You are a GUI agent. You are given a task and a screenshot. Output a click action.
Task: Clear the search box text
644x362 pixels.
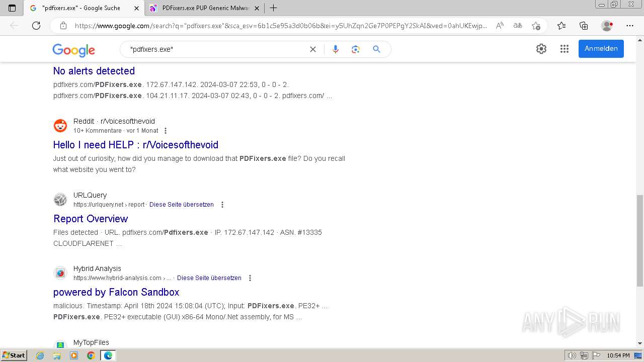tap(313, 49)
